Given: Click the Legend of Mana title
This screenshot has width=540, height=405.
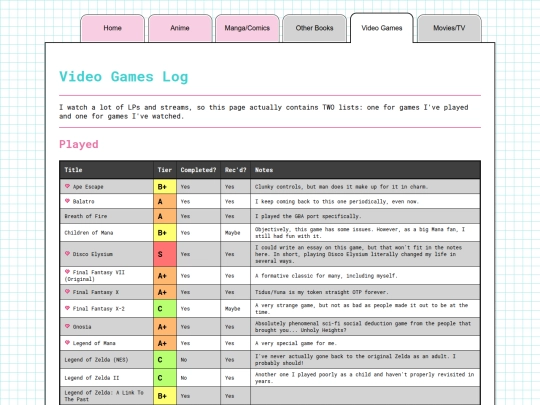Looking at the screenshot, I should coord(94,343).
